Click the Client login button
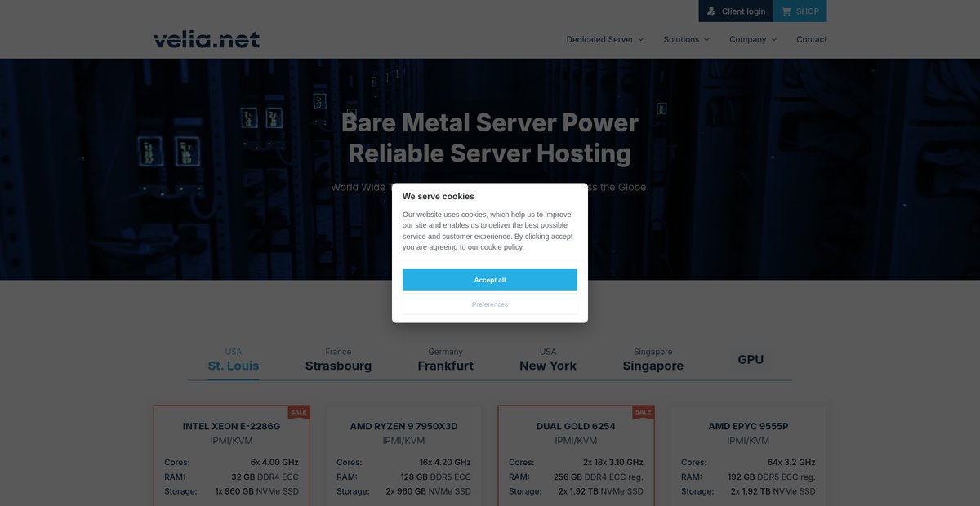 pyautogui.click(x=736, y=11)
